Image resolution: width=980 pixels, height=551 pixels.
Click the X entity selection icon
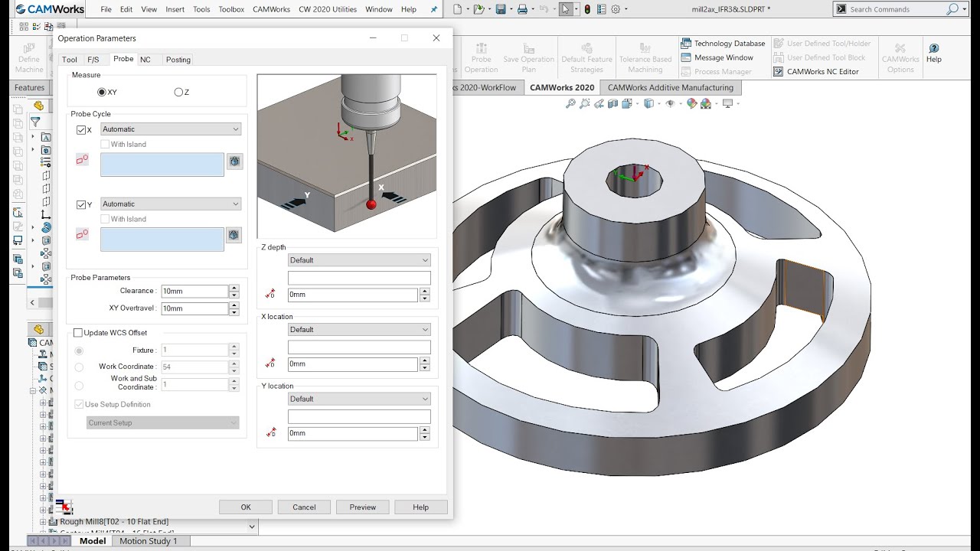pos(82,159)
